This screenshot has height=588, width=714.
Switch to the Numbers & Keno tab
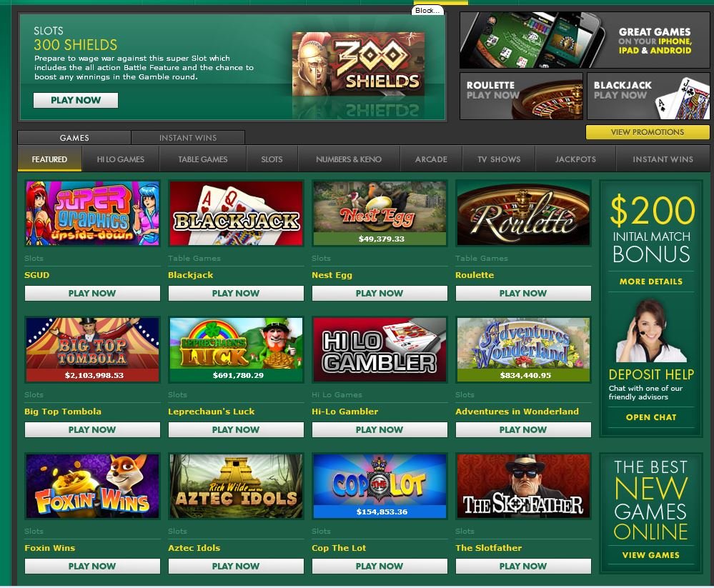[x=349, y=159]
